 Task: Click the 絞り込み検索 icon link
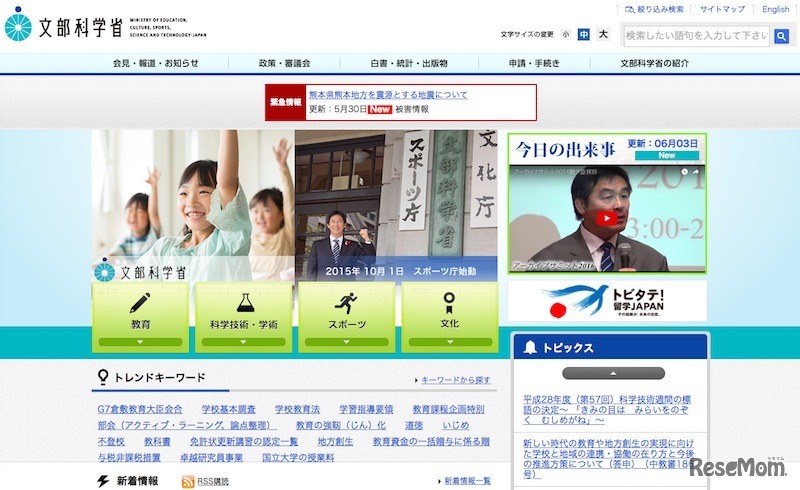[x=654, y=9]
